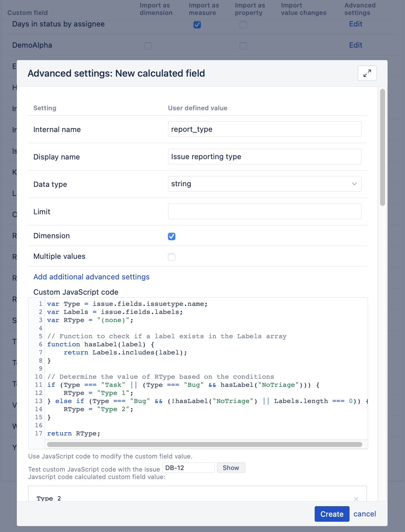
Task: Toggle the Dimension checkbox
Action: (x=172, y=236)
